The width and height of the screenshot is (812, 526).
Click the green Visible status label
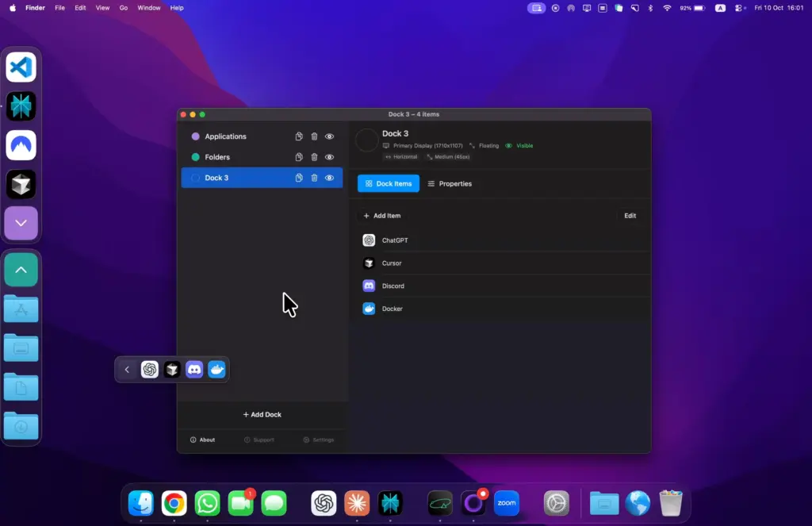[x=519, y=146]
